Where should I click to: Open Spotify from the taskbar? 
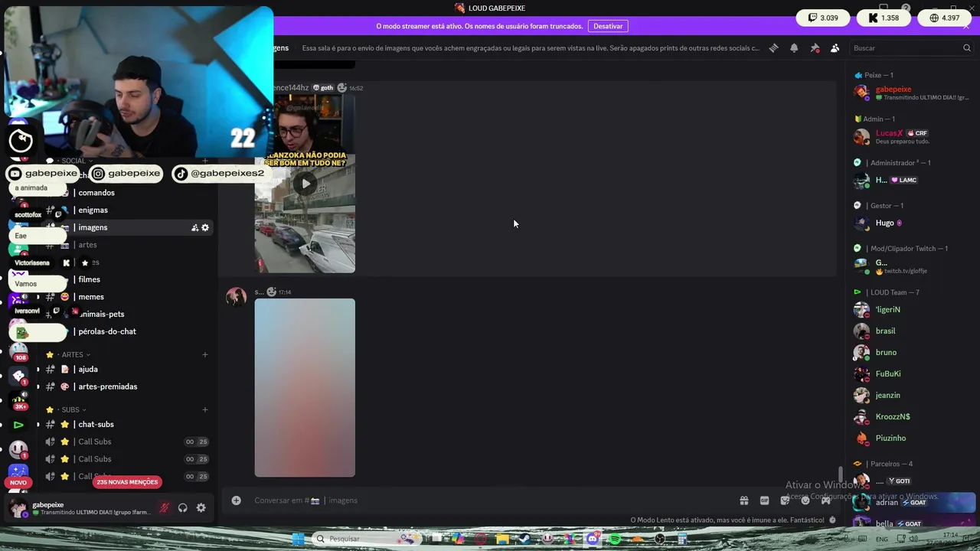pos(615,539)
